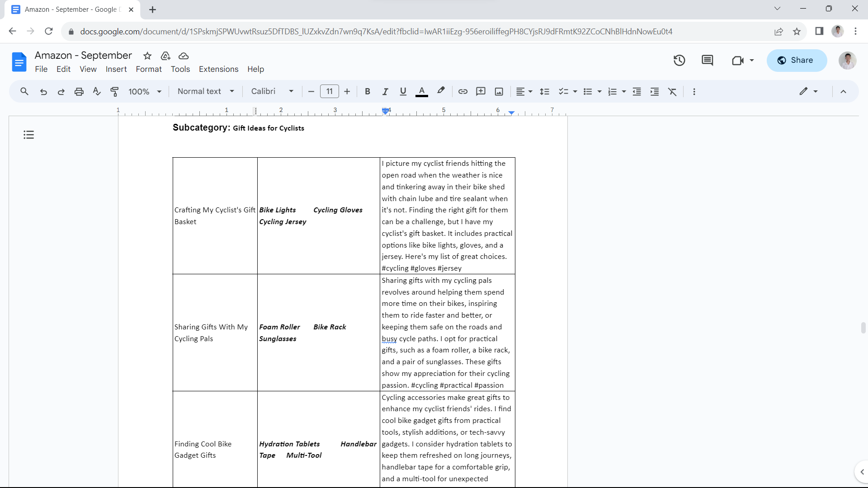Expand checklist menu dropdown arrow
The image size is (868, 488).
pos(575,91)
